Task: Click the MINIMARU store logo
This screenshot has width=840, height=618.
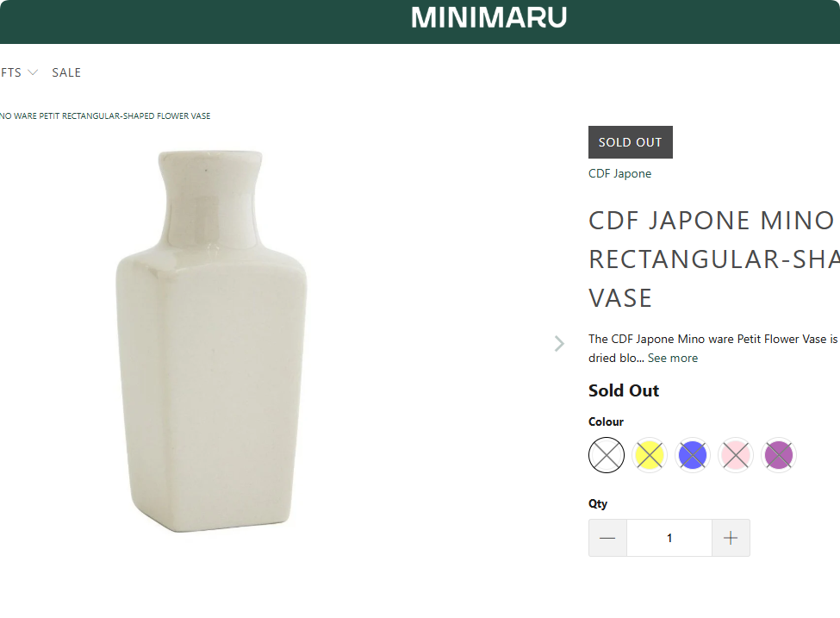Action: tap(488, 17)
